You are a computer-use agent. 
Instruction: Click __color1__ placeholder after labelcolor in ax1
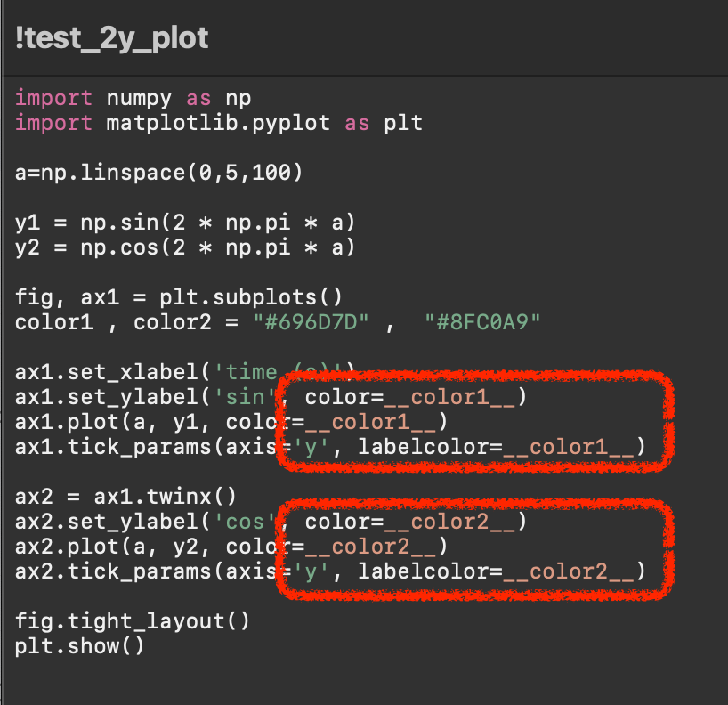(x=569, y=447)
